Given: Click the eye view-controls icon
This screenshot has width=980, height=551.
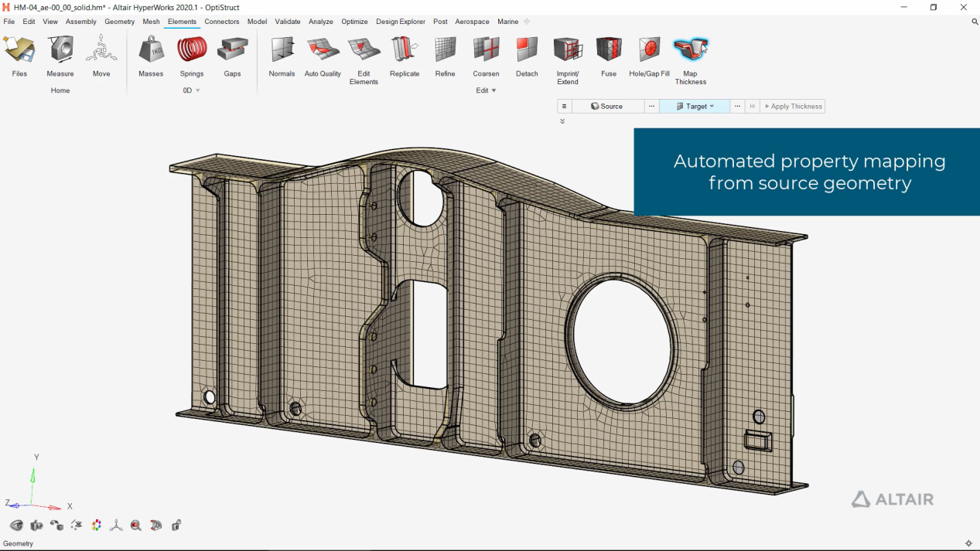Looking at the screenshot, I should click(x=16, y=525).
